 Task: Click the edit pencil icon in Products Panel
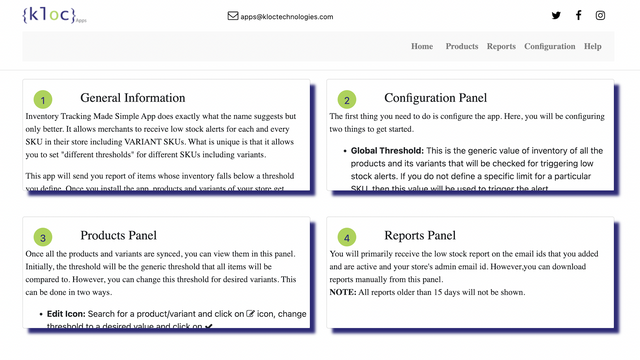coord(250,313)
